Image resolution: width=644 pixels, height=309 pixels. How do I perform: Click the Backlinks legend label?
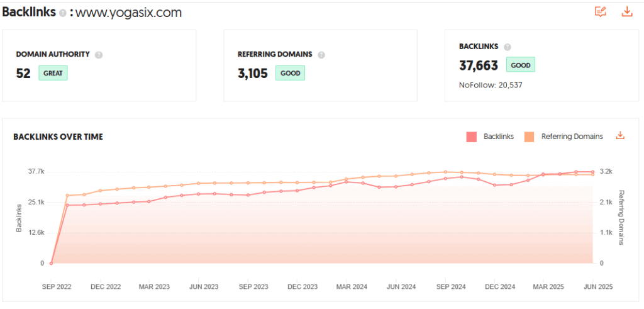pyautogui.click(x=499, y=137)
